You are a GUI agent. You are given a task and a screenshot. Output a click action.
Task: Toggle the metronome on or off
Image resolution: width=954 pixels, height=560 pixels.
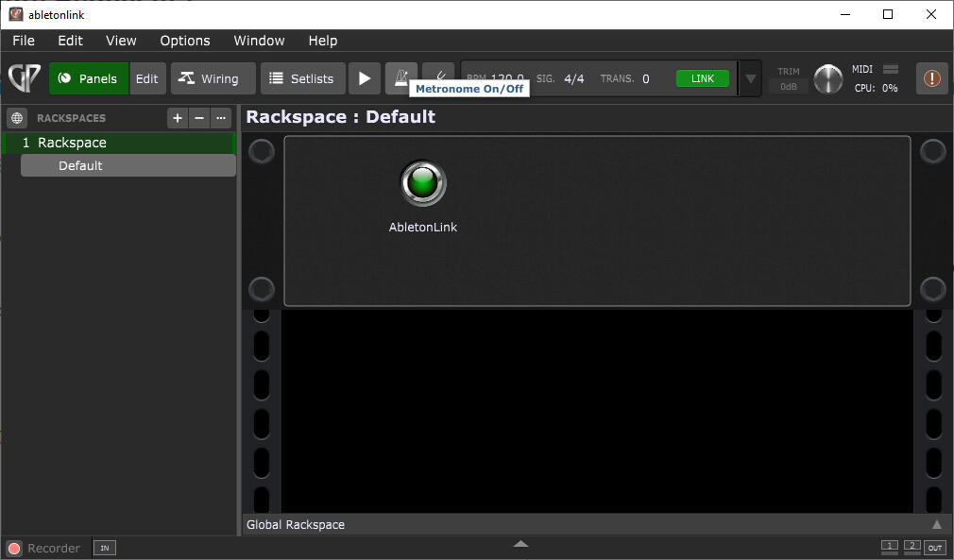[x=400, y=76]
